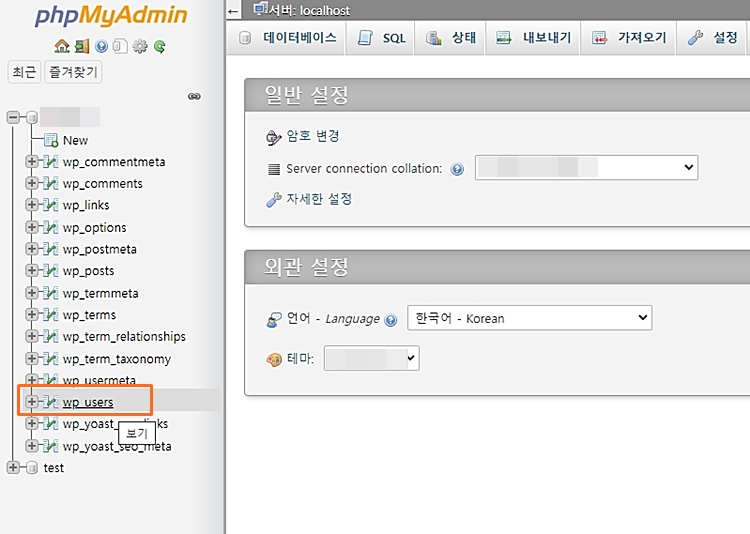
Task: Open the 데이터베이스 (Databases) tab
Action: pos(288,37)
